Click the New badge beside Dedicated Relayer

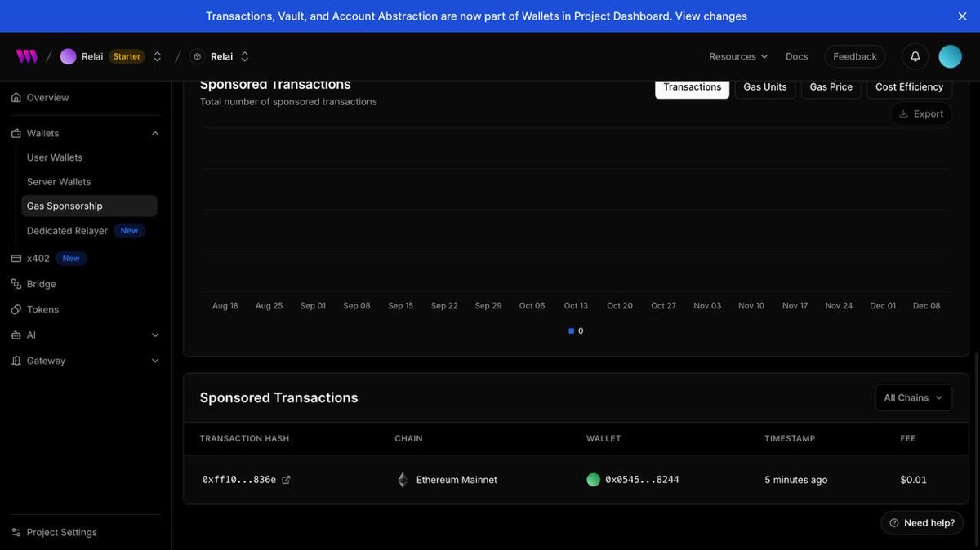(x=129, y=231)
